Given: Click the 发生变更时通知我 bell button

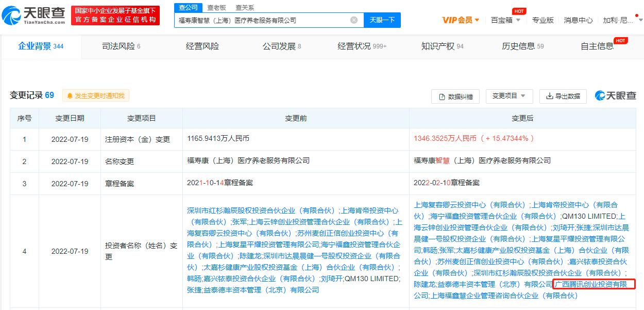Looking at the screenshot, I should click(x=96, y=95).
